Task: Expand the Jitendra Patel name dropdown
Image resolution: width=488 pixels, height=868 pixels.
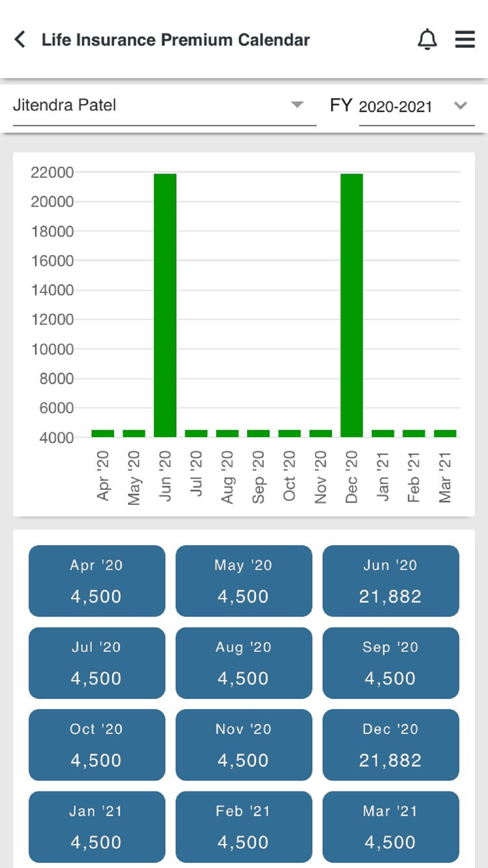Action: [164, 105]
